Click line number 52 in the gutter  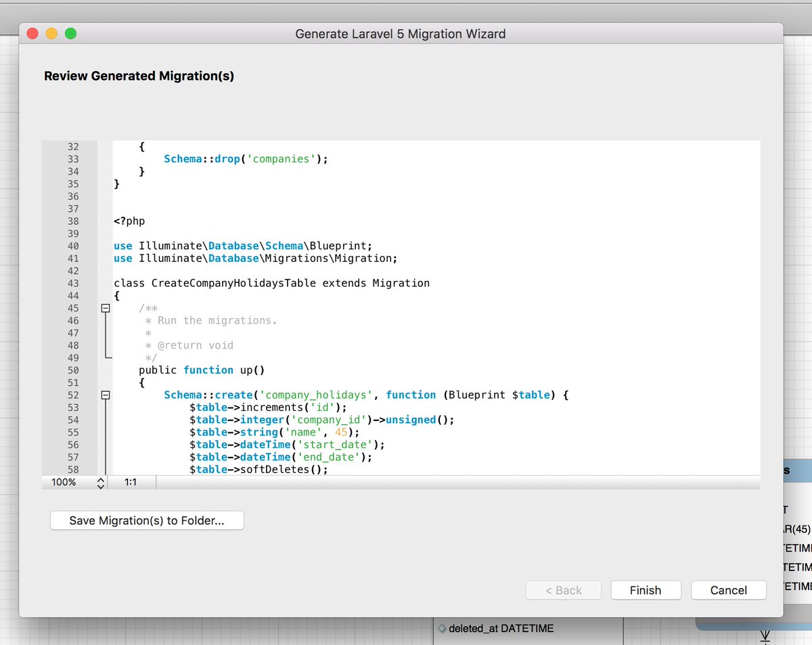72,395
